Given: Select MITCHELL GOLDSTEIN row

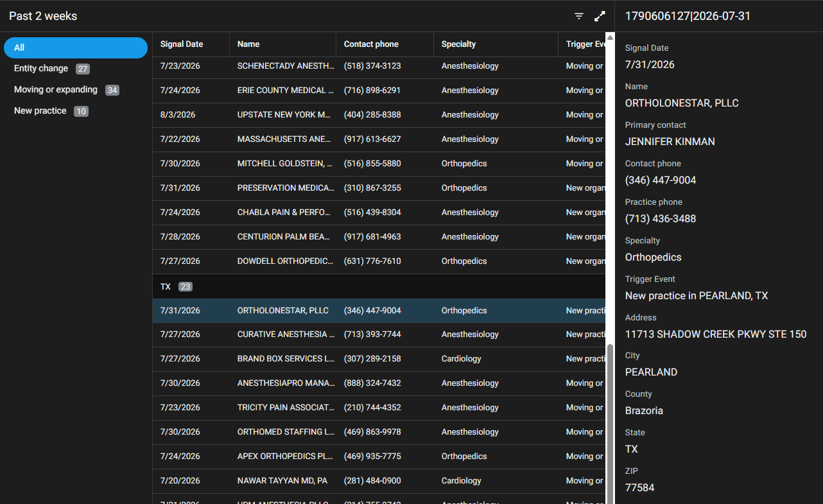Looking at the screenshot, I should 379,164.
